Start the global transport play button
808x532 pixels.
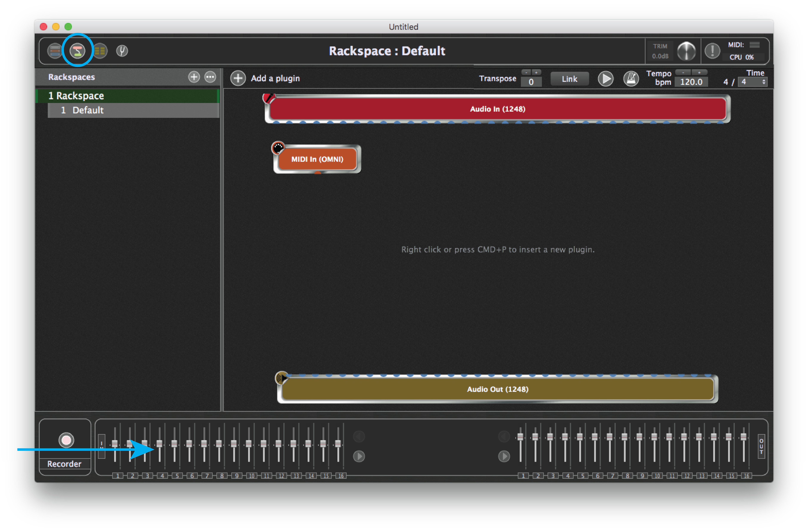[x=605, y=79]
